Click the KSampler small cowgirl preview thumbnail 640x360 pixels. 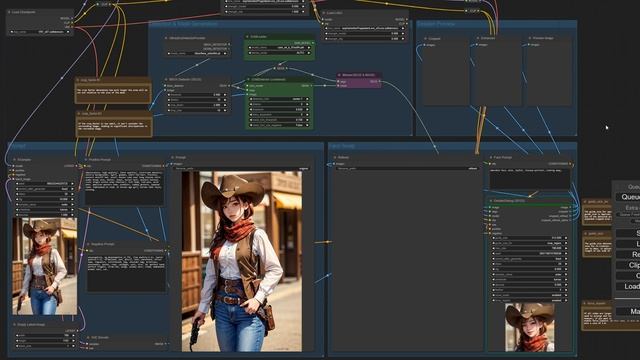(44, 267)
